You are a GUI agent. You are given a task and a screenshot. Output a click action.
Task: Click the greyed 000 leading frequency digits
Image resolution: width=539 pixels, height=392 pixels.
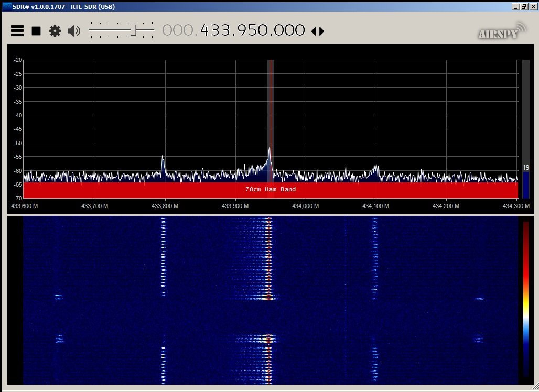(x=178, y=30)
